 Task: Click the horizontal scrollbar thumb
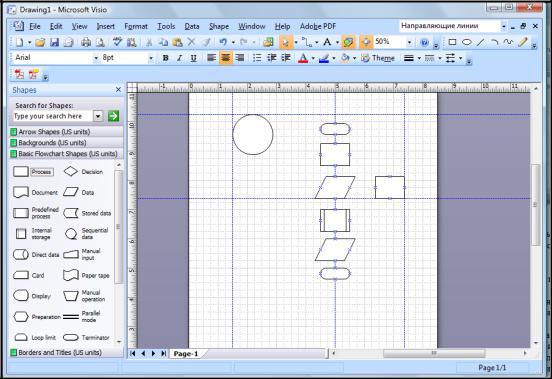pyautogui.click(x=434, y=353)
